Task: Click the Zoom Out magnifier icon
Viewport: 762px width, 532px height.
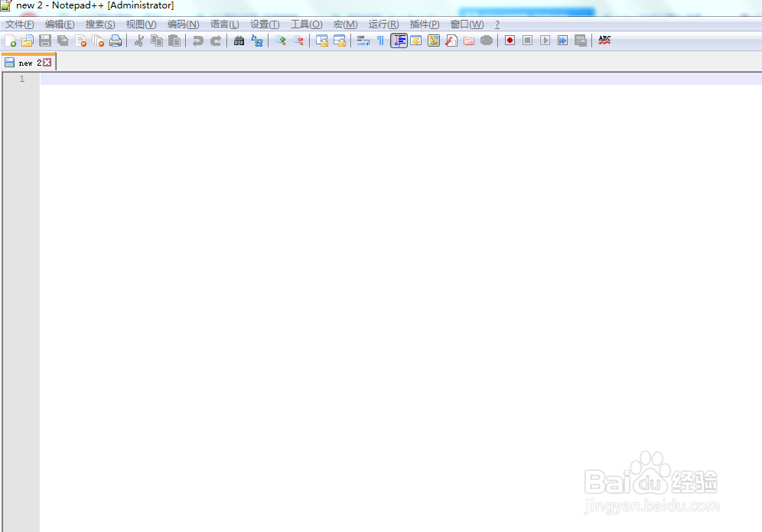Action: (x=298, y=41)
